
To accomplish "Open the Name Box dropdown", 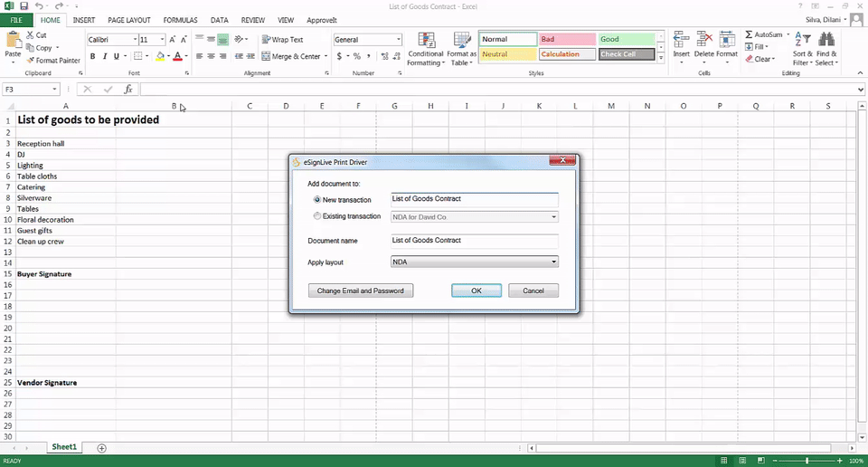I will click(54, 90).
